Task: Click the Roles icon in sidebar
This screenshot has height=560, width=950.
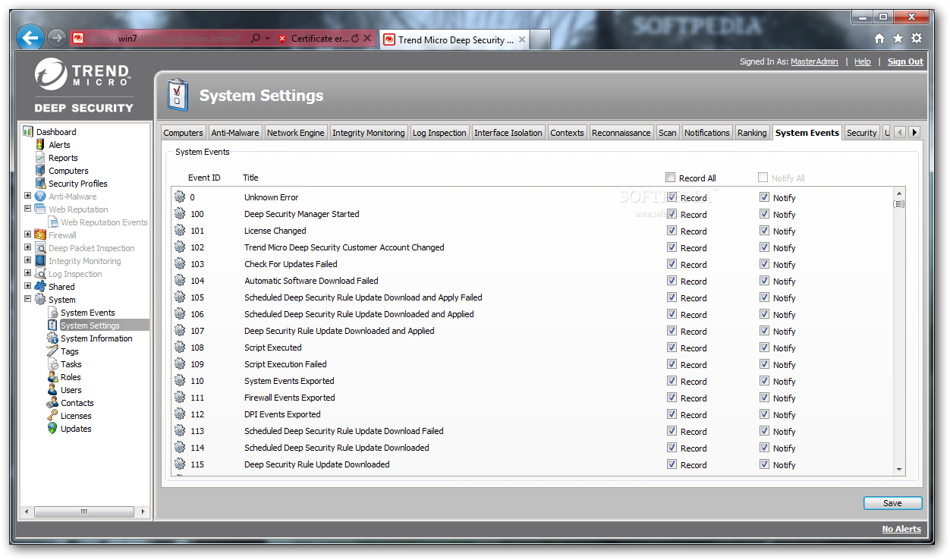Action: tap(52, 377)
